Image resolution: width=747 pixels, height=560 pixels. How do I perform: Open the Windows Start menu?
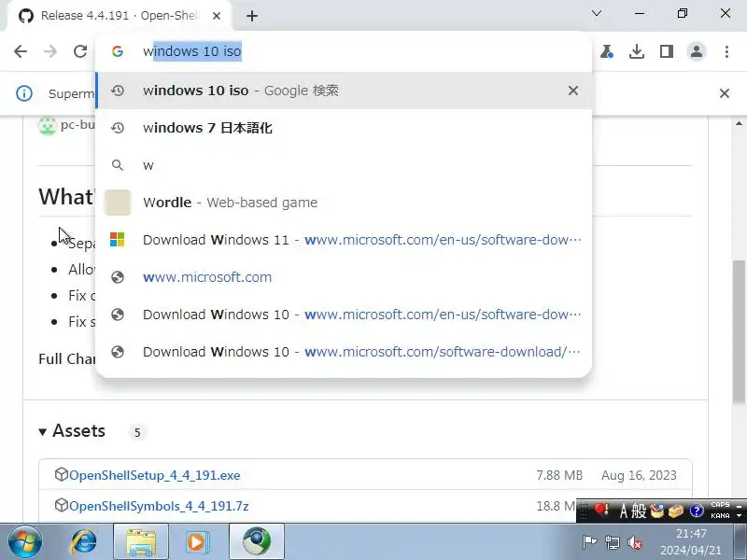point(25,542)
